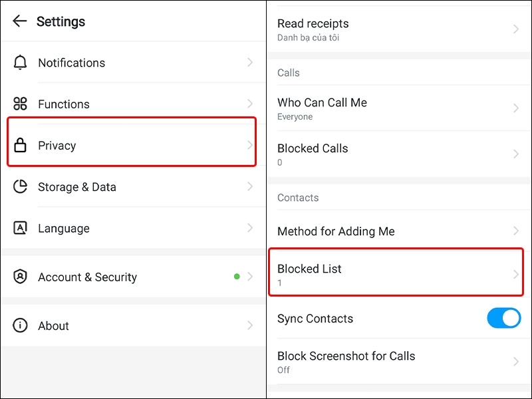
Task: Click the Storage & Data pie icon
Action: pyautogui.click(x=20, y=186)
